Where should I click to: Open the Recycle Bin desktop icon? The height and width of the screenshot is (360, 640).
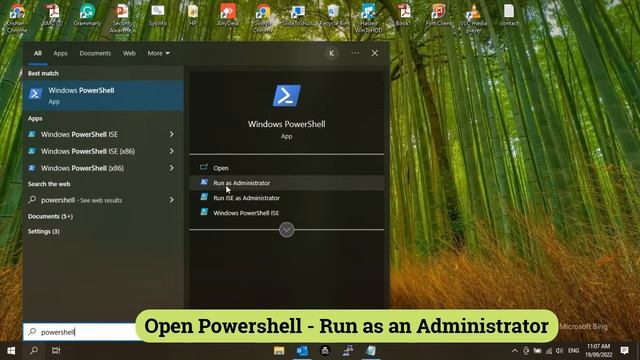click(x=334, y=15)
